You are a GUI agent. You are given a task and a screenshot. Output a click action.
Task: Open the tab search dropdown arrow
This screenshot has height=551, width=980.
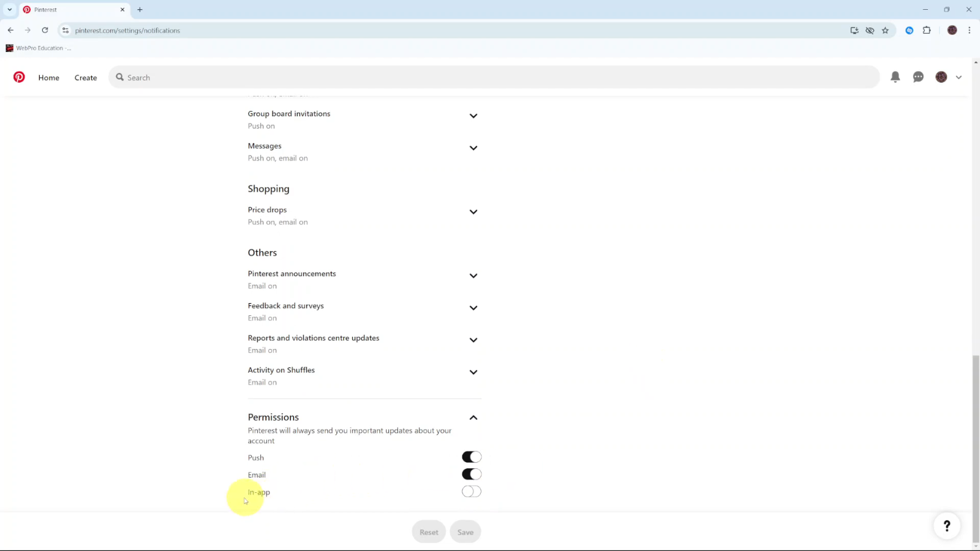[x=9, y=9]
